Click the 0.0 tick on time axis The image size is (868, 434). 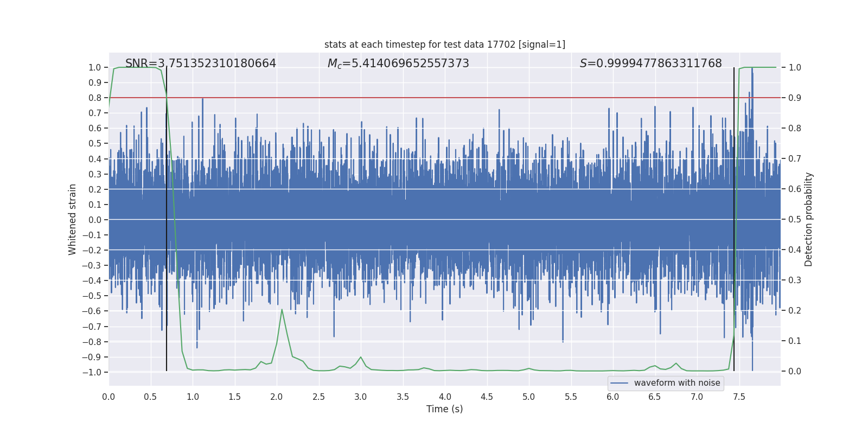pos(108,397)
